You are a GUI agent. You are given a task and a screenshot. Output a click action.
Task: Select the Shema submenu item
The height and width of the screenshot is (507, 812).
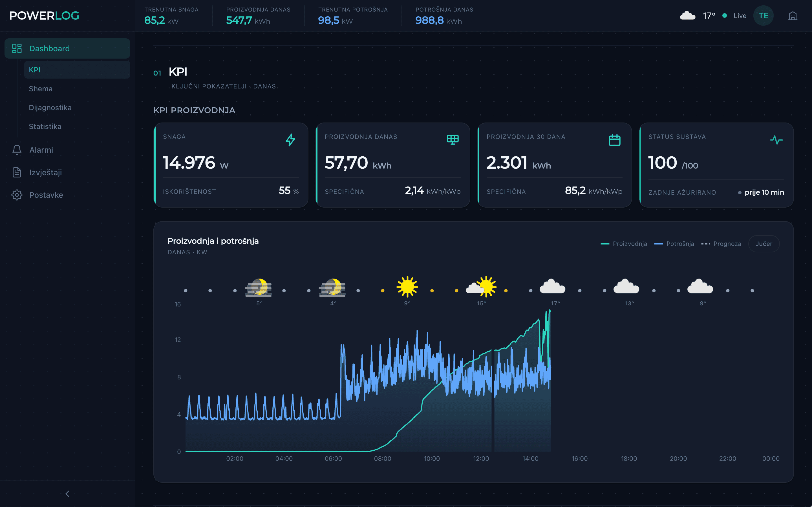tap(41, 89)
